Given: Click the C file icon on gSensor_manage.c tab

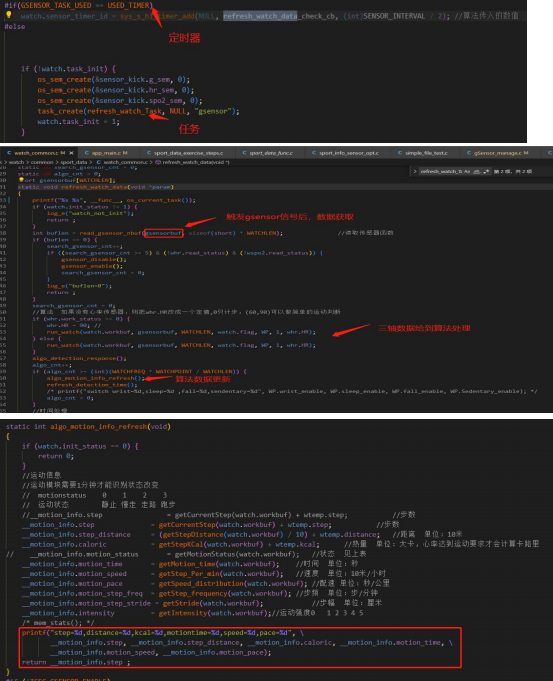Looking at the screenshot, I should (x=468, y=153).
